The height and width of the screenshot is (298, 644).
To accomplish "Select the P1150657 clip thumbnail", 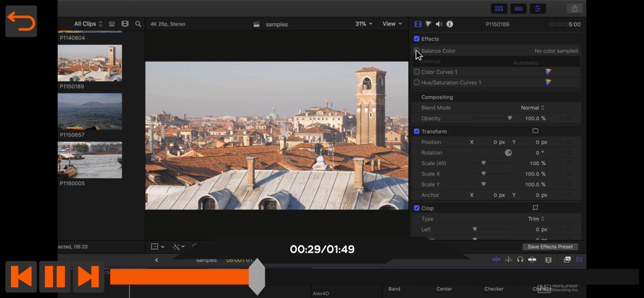I will click(90, 112).
